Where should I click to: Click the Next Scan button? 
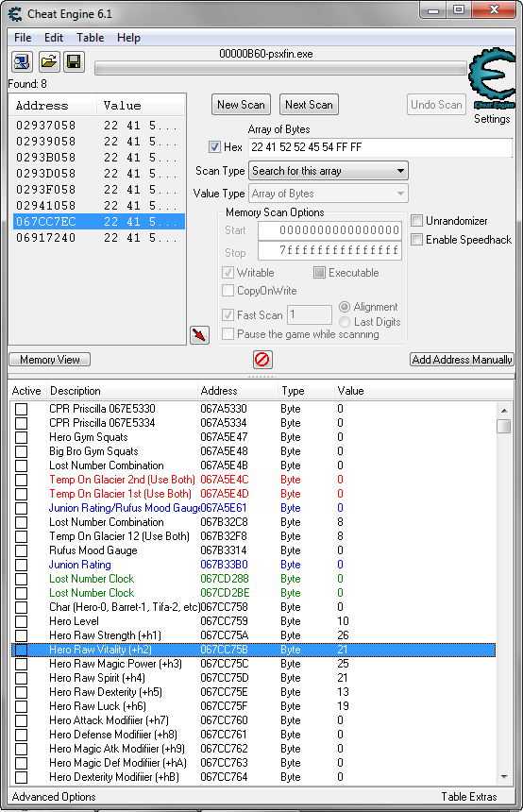(x=309, y=105)
